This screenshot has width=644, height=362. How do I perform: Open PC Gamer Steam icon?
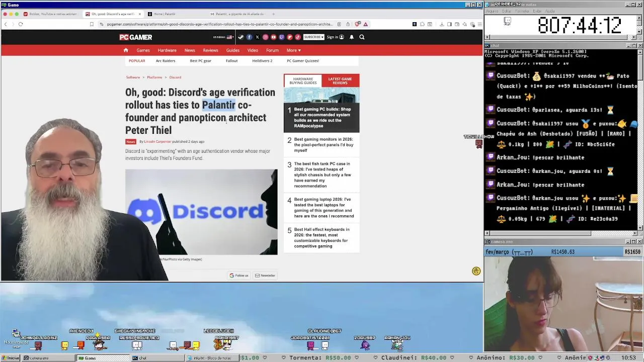pos(241,37)
